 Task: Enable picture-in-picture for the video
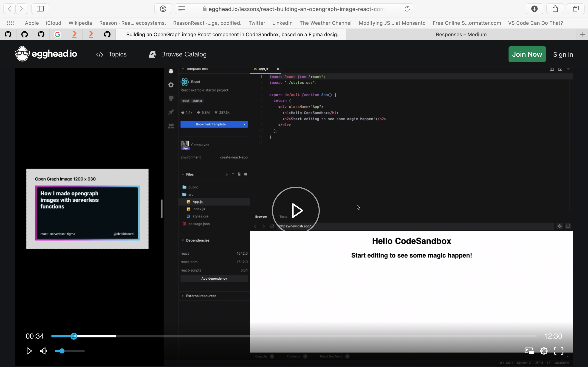point(529,351)
